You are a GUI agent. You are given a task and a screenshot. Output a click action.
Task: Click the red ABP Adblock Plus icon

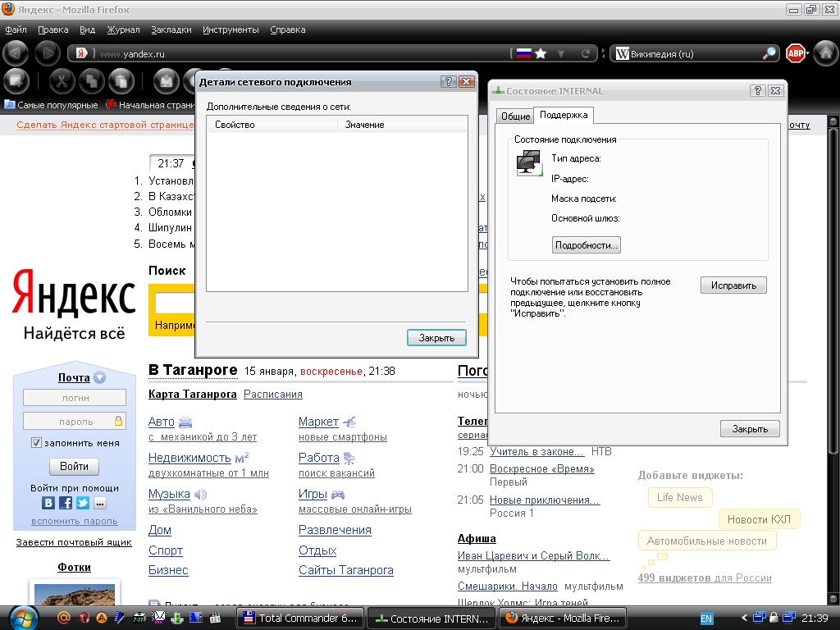tap(795, 53)
